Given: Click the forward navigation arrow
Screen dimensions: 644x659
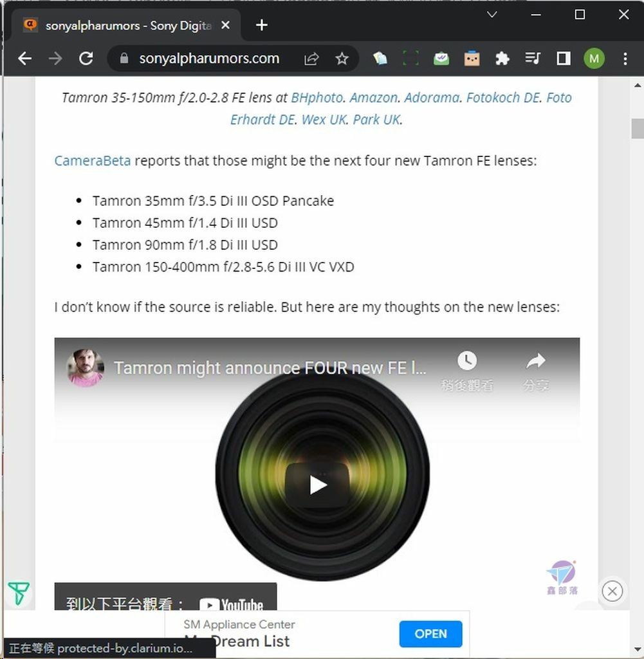Looking at the screenshot, I should click(x=55, y=59).
